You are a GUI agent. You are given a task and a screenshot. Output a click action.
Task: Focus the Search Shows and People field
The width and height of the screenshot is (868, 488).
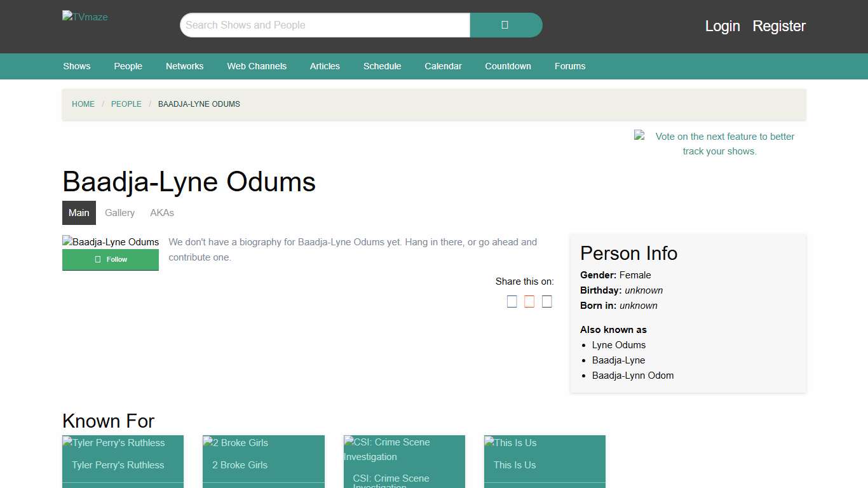pos(325,25)
